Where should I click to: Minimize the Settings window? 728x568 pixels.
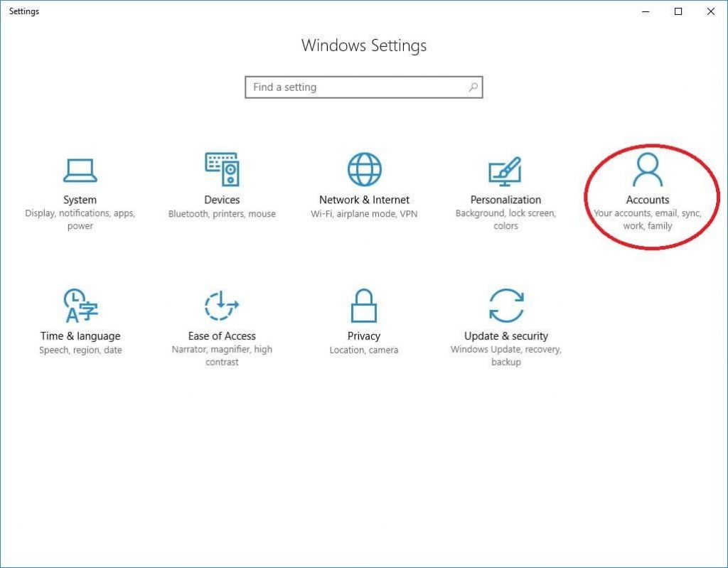(x=646, y=11)
